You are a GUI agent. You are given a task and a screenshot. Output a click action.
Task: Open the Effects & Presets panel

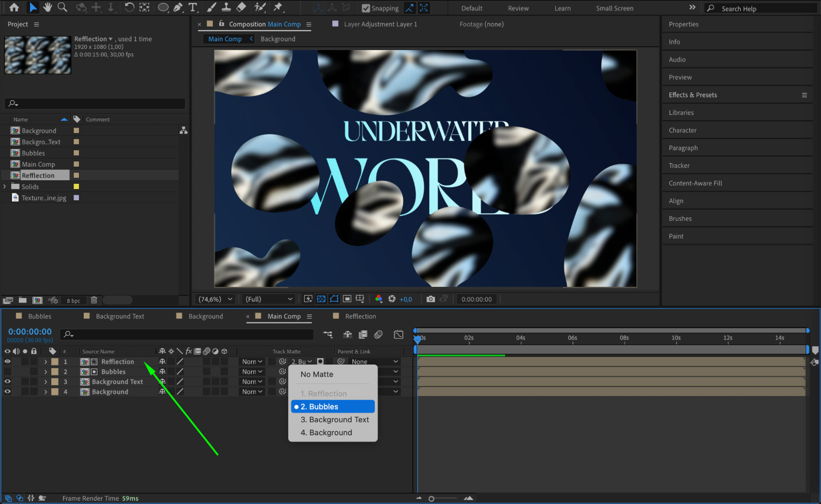(x=692, y=95)
